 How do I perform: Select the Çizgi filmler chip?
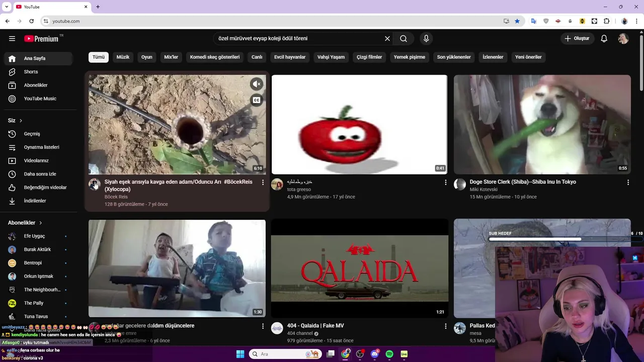pyautogui.click(x=369, y=57)
